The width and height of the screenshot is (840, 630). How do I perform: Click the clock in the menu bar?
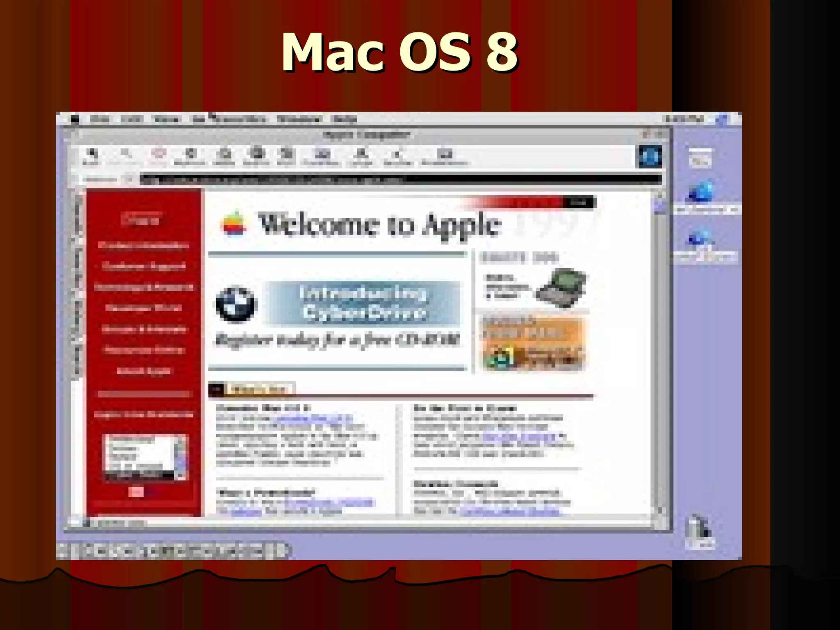[x=684, y=119]
